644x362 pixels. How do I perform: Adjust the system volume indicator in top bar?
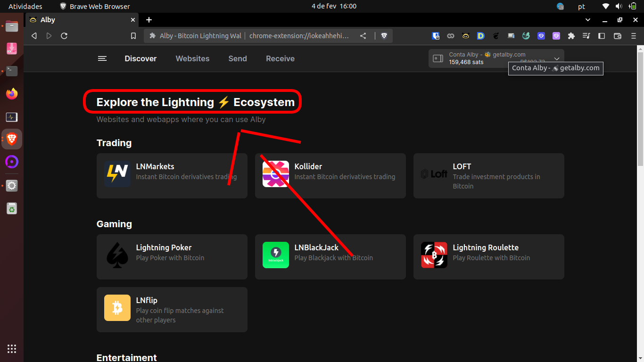click(x=619, y=6)
